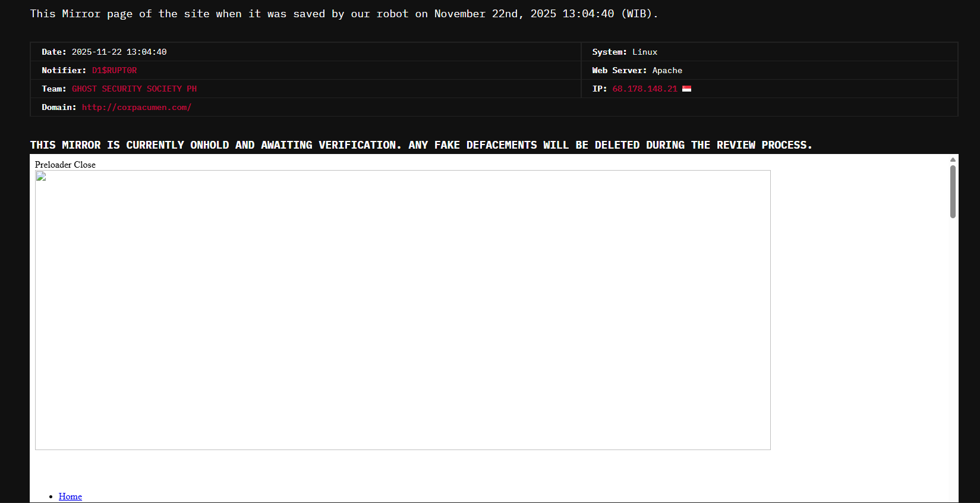
Task: Click the Home link in mirrored page
Action: click(70, 496)
